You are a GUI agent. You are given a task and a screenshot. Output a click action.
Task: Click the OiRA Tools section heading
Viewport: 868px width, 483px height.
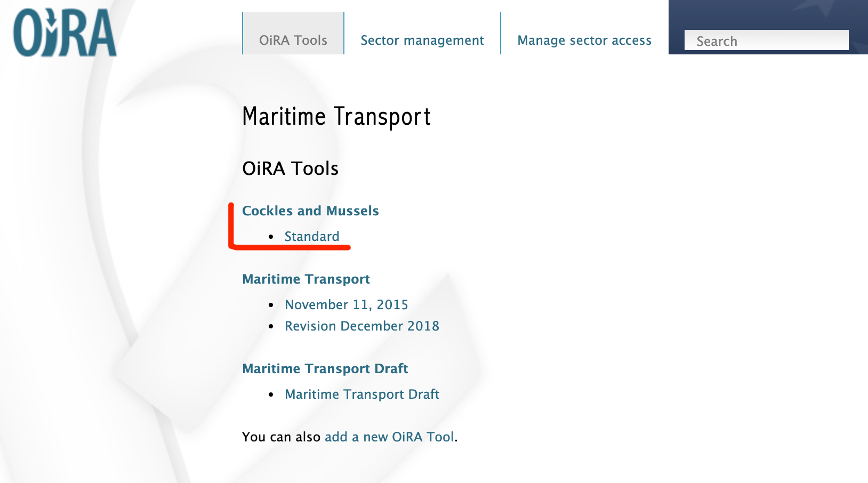tap(290, 168)
